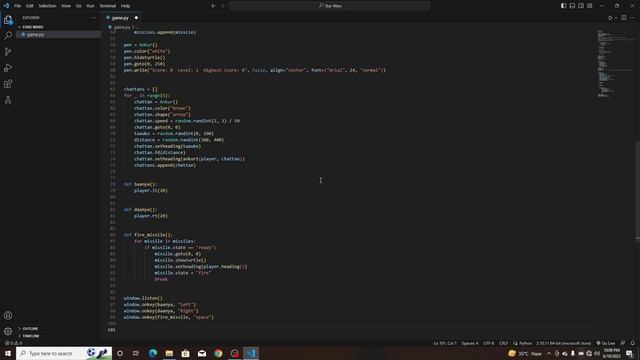
Task: Click the errors and warnings status item
Action: click(13, 343)
